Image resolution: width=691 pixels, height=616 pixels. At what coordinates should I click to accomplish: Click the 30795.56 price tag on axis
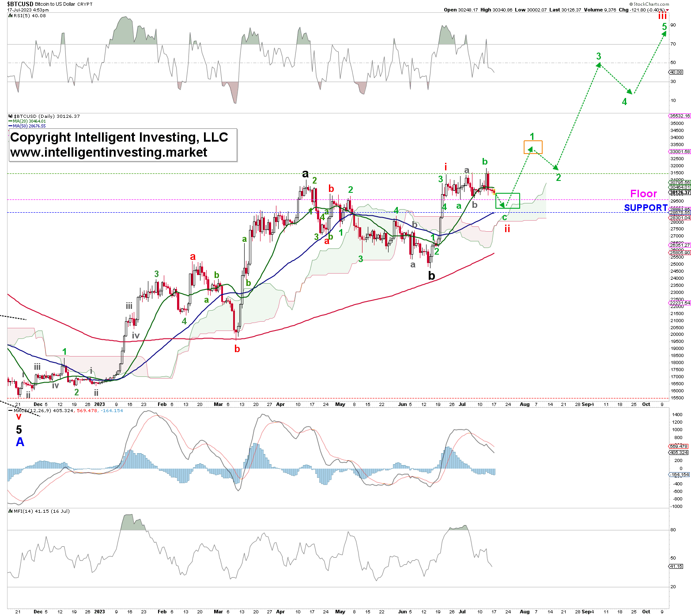(x=680, y=183)
